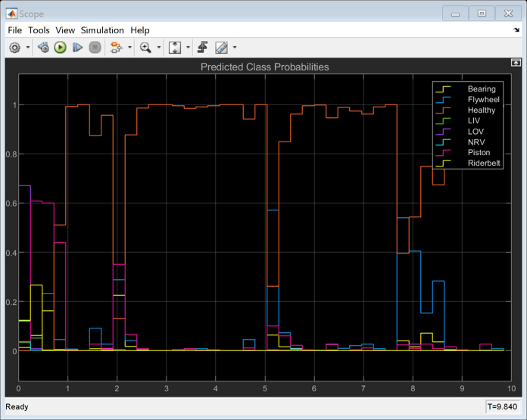The width and height of the screenshot is (527, 420).
Task: Click the Step Forward icon
Action: [x=77, y=48]
